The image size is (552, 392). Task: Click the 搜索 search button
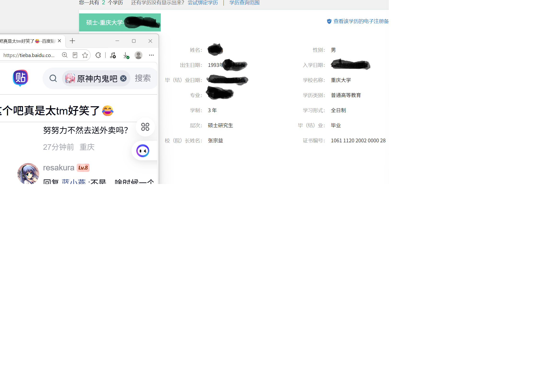tap(143, 78)
